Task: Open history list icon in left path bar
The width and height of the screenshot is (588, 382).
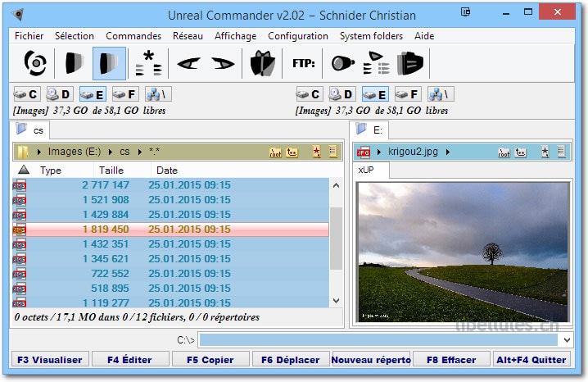Action: point(332,152)
